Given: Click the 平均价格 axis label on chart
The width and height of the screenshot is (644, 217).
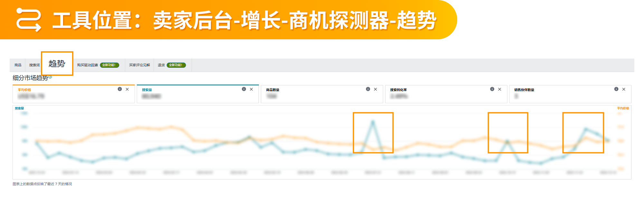Looking at the screenshot, I should coord(623,108).
